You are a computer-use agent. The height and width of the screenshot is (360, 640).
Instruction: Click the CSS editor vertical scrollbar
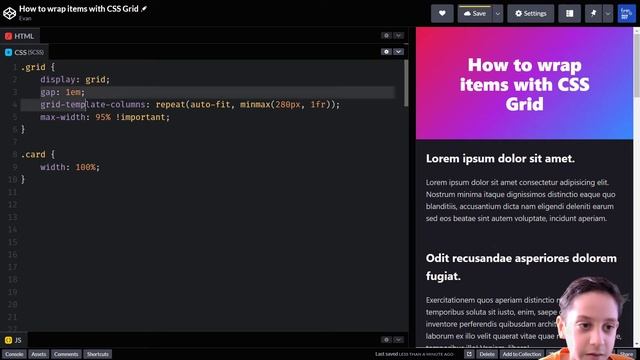[x=406, y=83]
